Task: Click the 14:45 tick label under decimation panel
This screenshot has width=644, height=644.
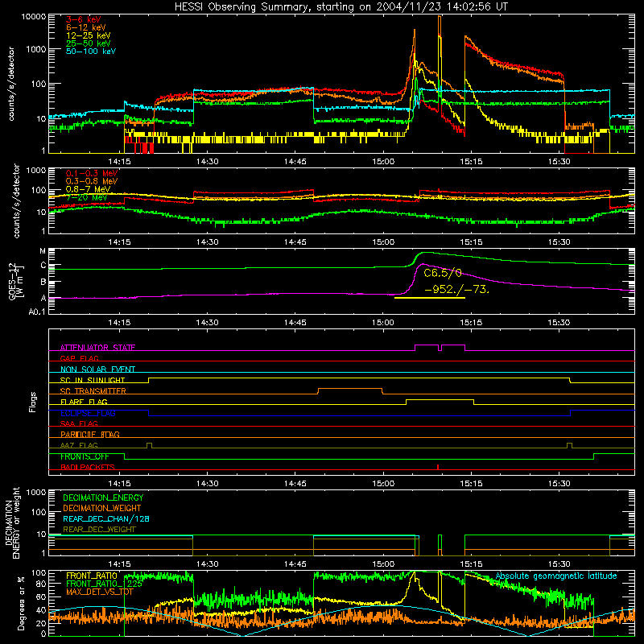Action: point(295,564)
